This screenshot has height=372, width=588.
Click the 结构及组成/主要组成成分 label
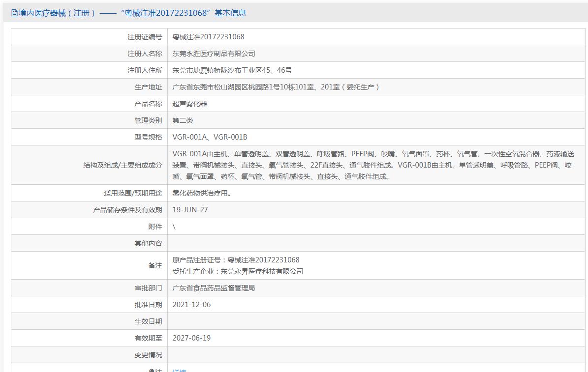point(123,165)
